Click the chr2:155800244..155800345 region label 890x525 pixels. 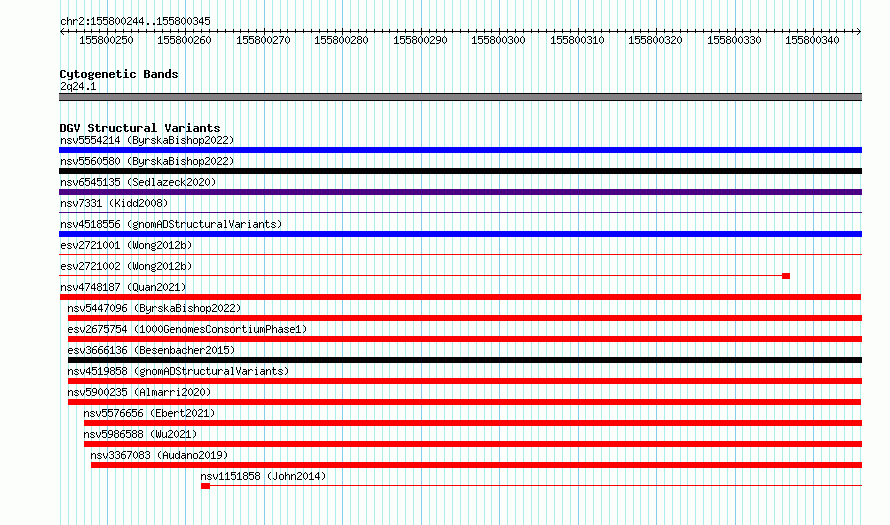pos(135,22)
